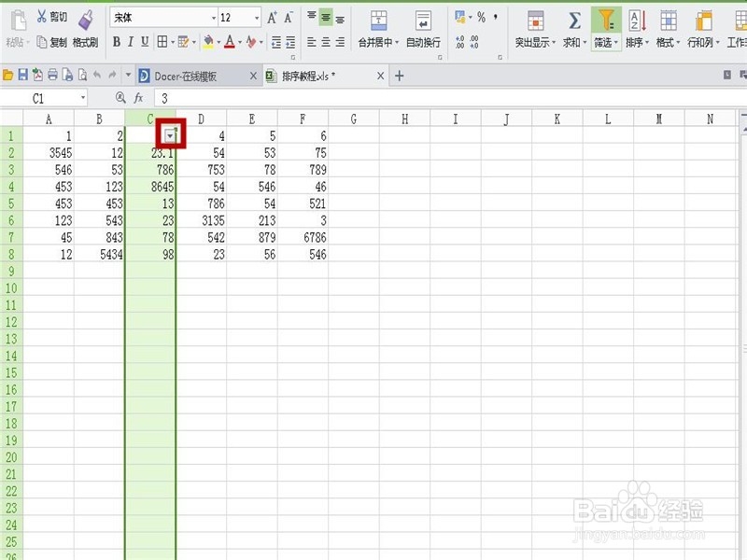Select the Format Painter (格式刷) brush
The height and width of the screenshot is (560, 747).
[x=86, y=30]
